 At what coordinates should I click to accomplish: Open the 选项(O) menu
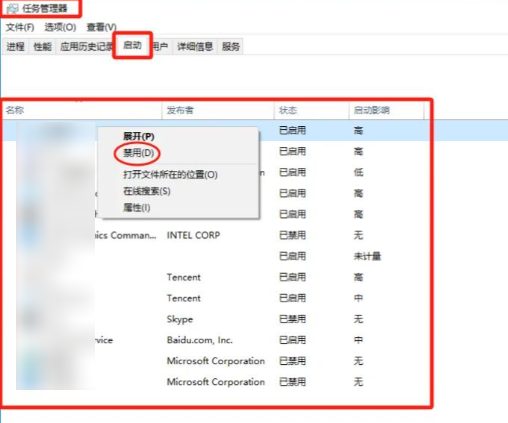(60, 27)
